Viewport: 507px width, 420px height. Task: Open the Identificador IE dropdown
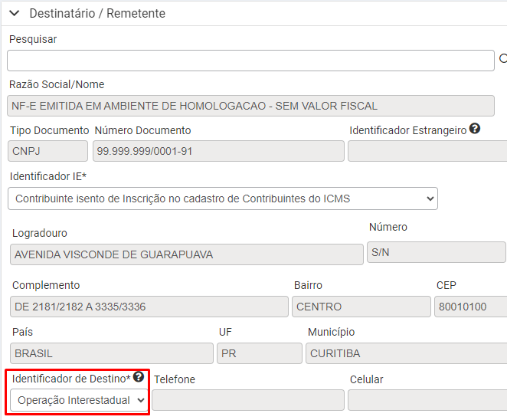(x=223, y=199)
